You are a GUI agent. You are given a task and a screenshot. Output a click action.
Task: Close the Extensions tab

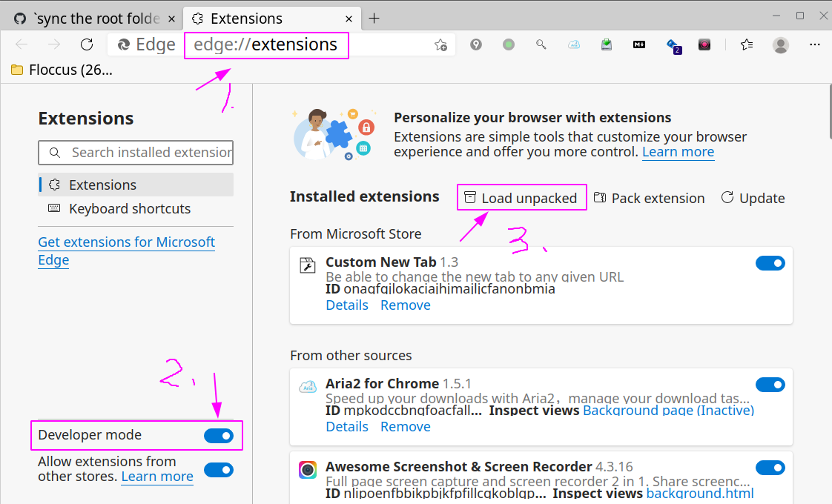349,19
